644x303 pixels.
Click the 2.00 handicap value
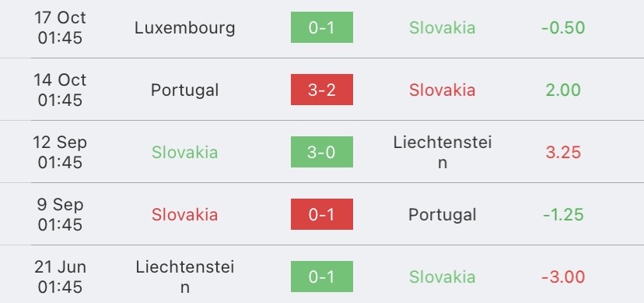click(563, 90)
